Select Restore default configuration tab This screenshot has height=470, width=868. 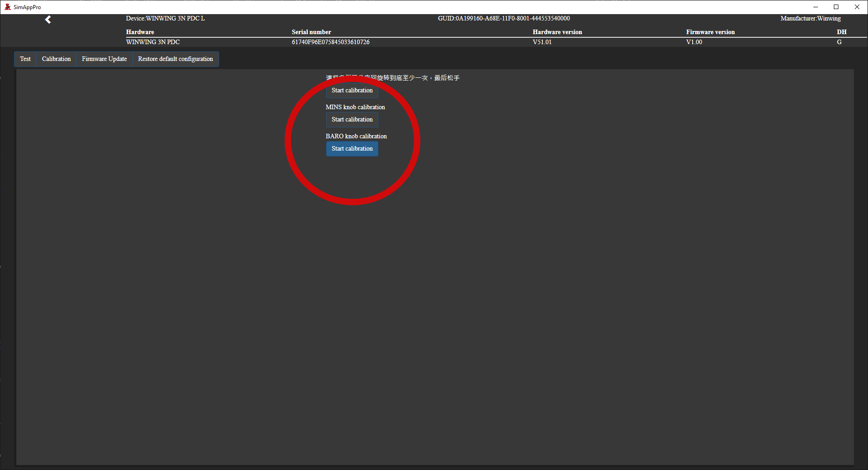pos(175,59)
